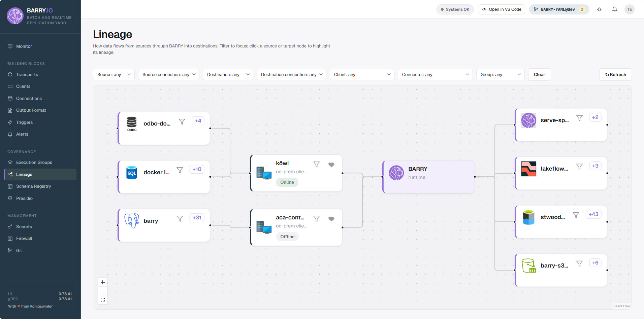Screen dimensions: 644x319
Task: Click the filter icon on lakeflow... node
Action: (579, 167)
